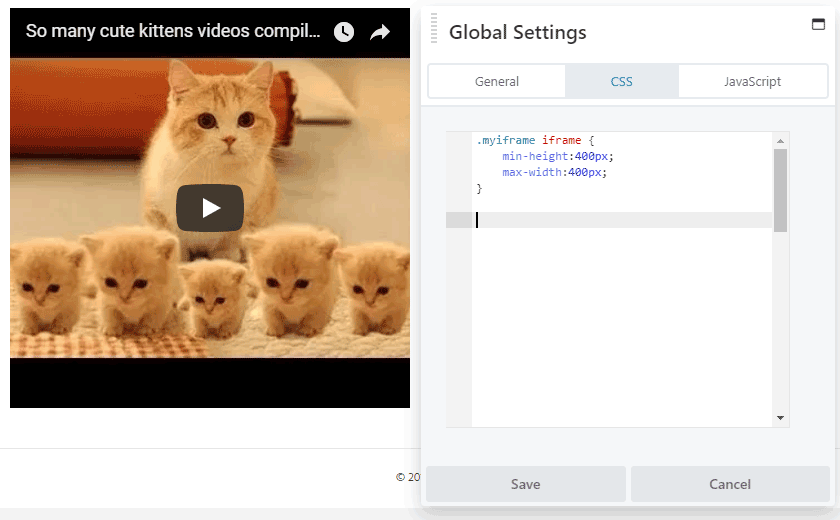Switch to the General tab
This screenshot has height=520, width=840.
pos(497,81)
